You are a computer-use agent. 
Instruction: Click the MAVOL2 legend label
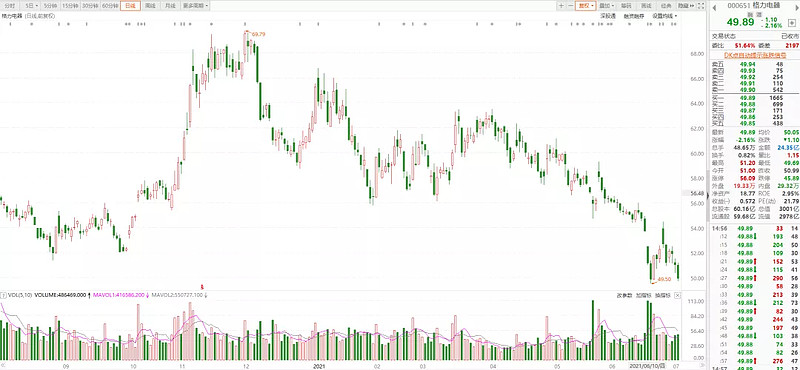(178, 295)
